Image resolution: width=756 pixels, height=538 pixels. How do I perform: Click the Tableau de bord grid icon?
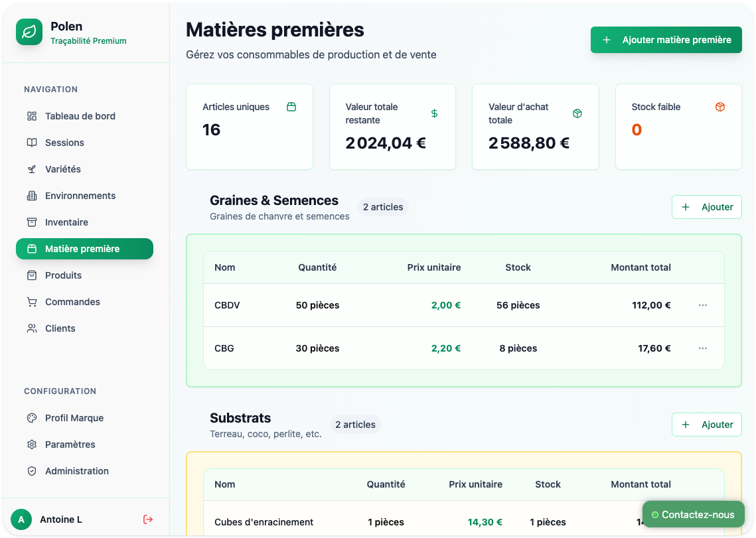click(x=32, y=116)
